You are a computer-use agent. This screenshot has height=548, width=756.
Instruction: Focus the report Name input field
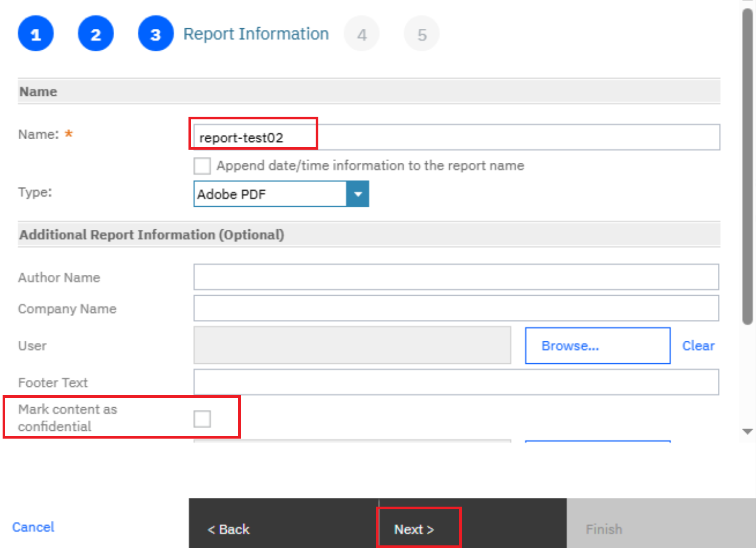455,138
